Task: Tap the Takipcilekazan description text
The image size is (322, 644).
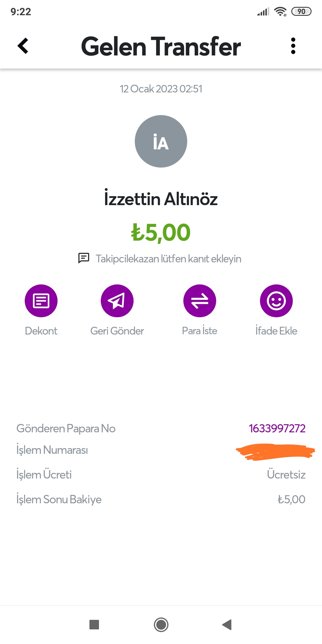Action: 168,259
